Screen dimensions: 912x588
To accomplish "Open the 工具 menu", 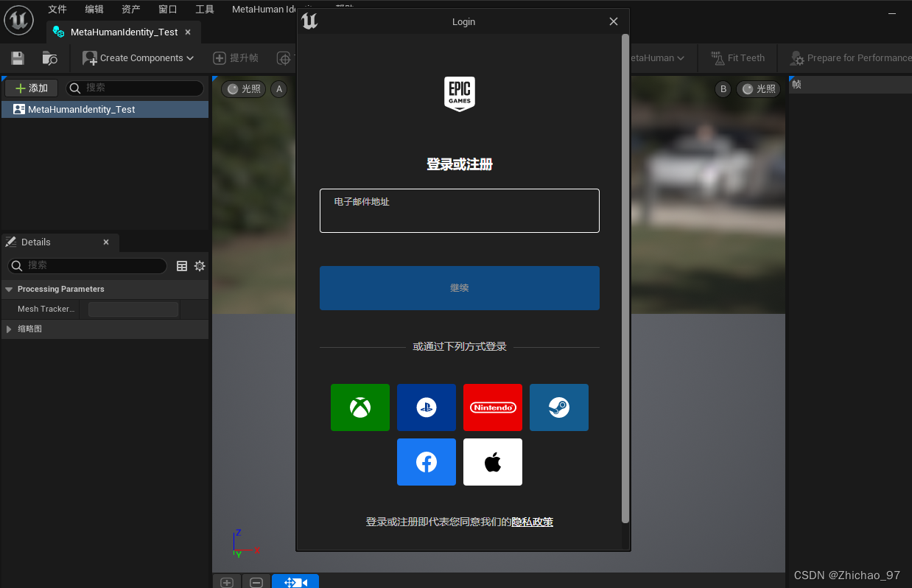I will pyautogui.click(x=205, y=9).
